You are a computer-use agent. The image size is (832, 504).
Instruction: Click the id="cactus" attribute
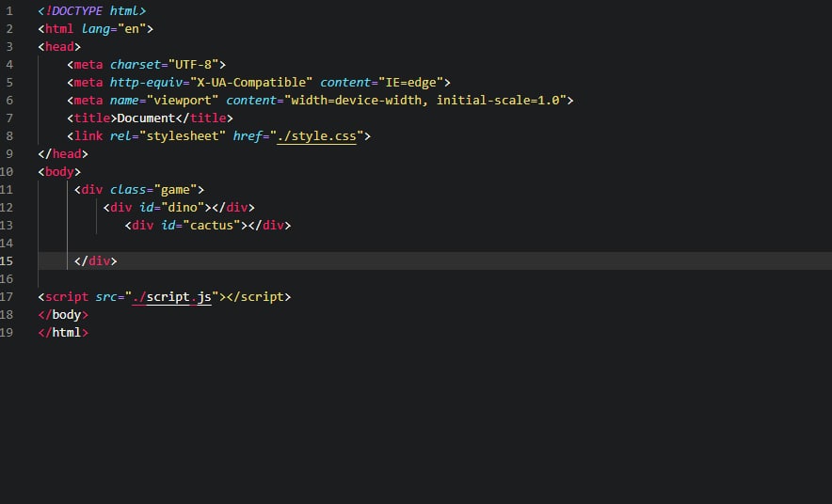click(200, 226)
